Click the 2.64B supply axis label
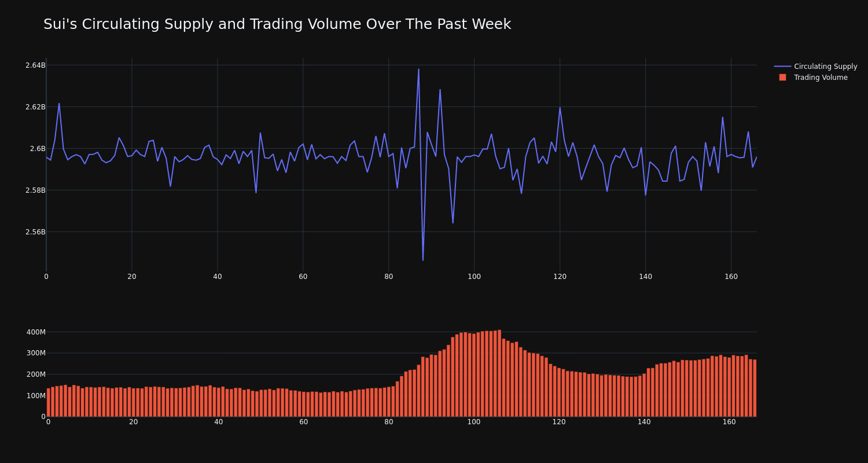This screenshot has width=868, height=463. 35,65
